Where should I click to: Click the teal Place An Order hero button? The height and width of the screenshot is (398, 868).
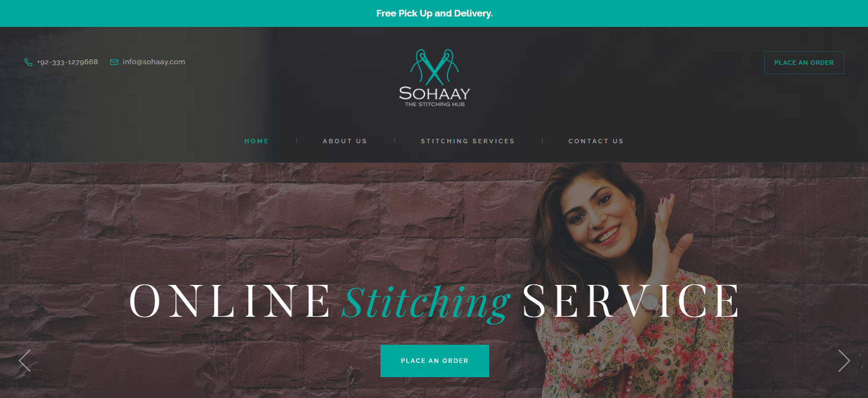coord(435,361)
